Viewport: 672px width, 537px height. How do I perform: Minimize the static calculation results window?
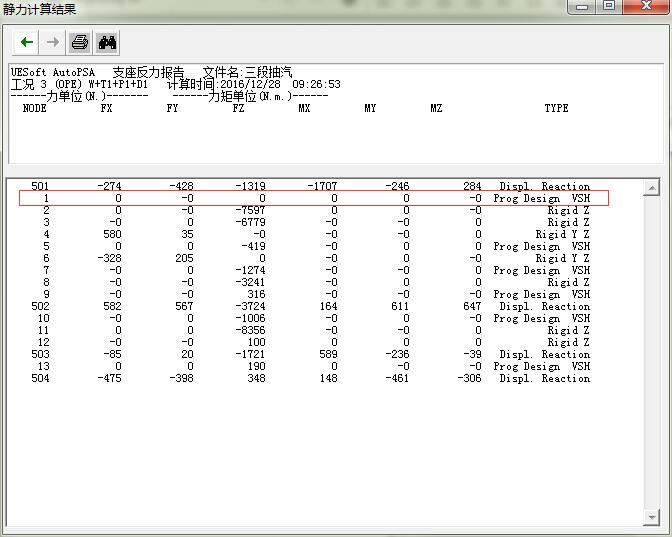[585, 7]
